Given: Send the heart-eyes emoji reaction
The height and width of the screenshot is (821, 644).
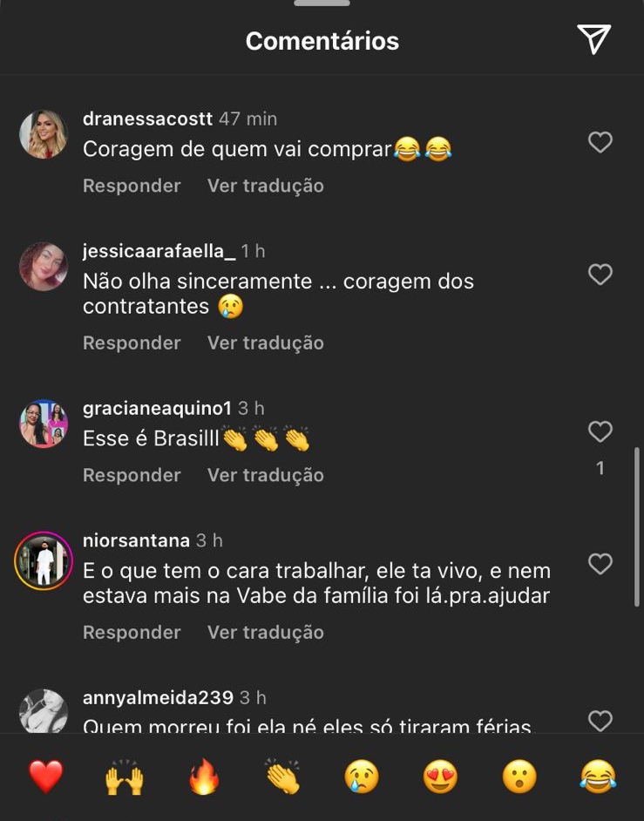Looking at the screenshot, I should tap(440, 776).
